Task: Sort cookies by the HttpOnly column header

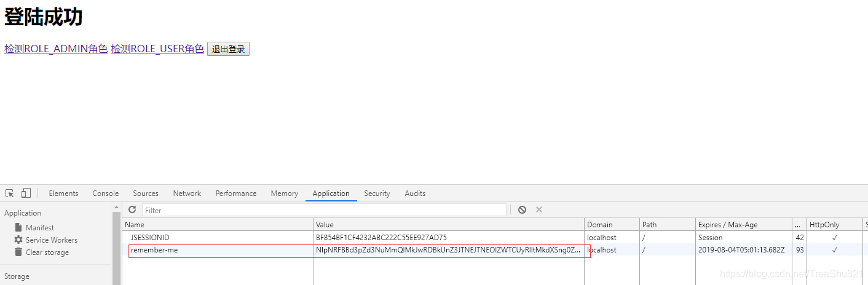Action: point(835,225)
